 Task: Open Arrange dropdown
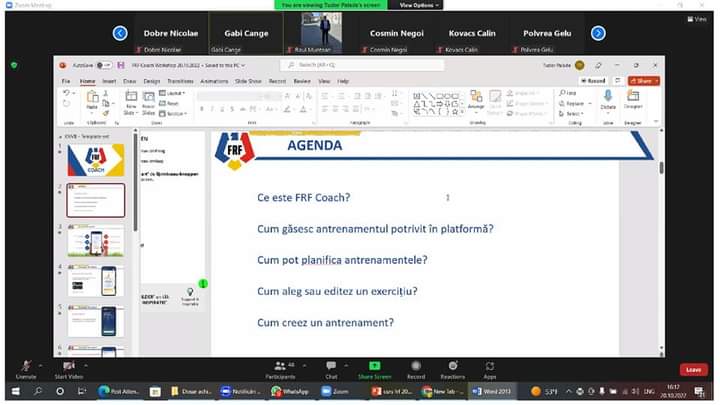tap(476, 102)
